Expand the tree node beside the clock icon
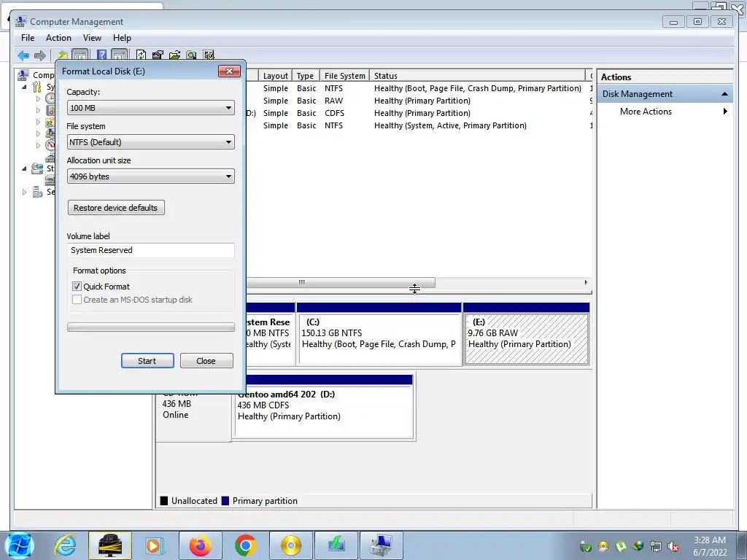The height and width of the screenshot is (560, 747). (38, 99)
